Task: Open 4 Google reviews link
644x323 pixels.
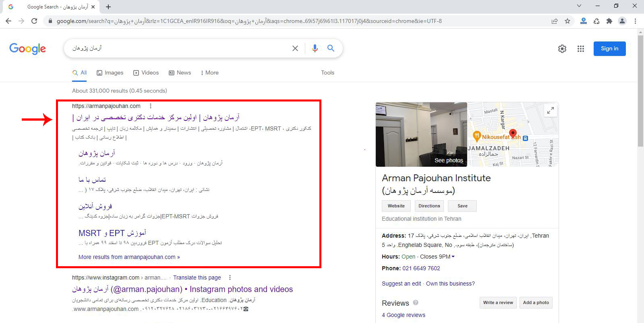Action: [x=404, y=315]
